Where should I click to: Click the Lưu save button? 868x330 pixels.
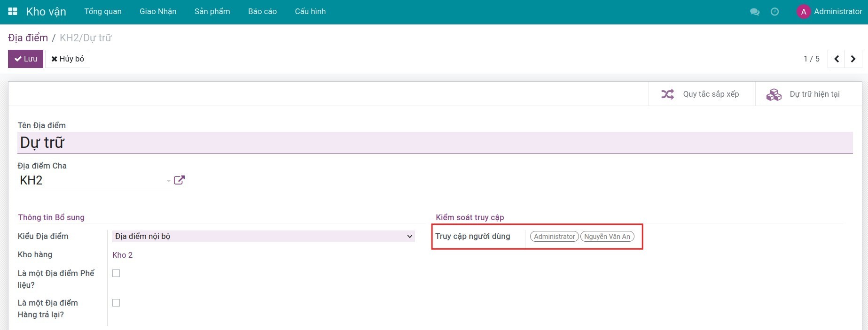(26, 59)
